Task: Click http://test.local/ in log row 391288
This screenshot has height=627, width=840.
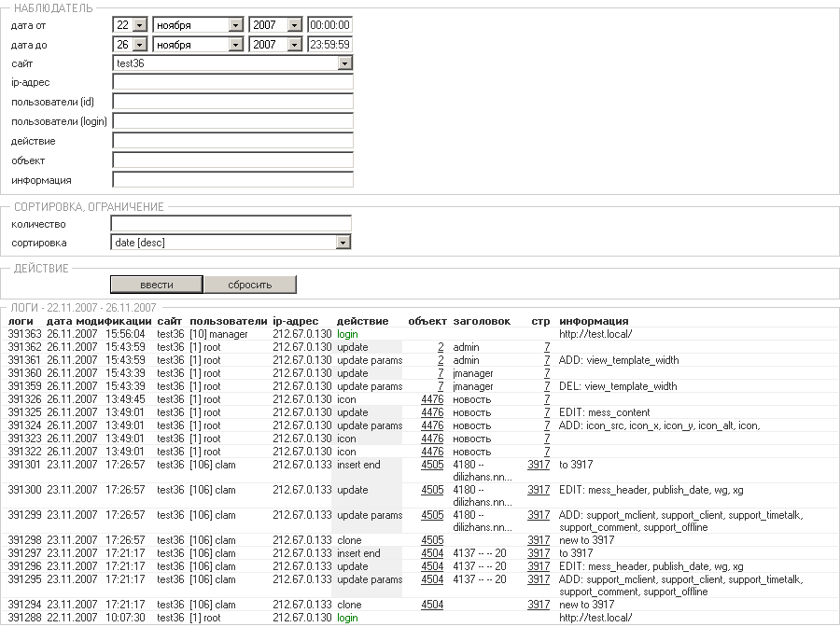Action: pyautogui.click(x=595, y=618)
